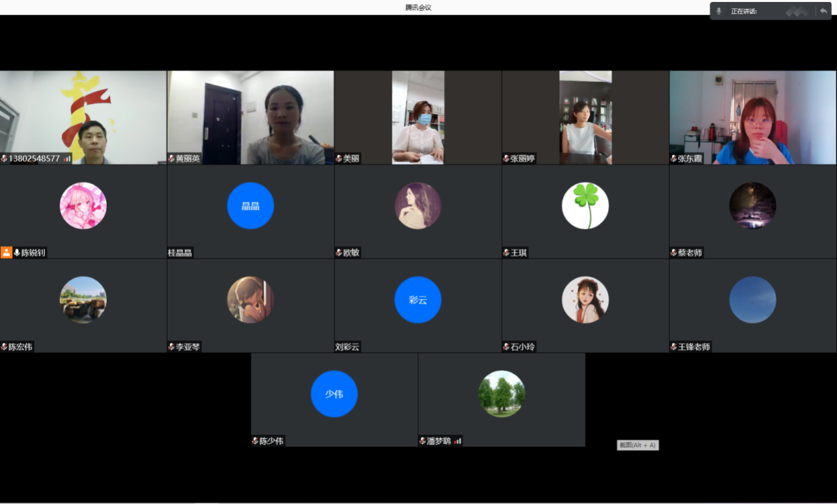
Task: Click the signal bars icon beside 潘梦鸥
Action: [x=458, y=441]
